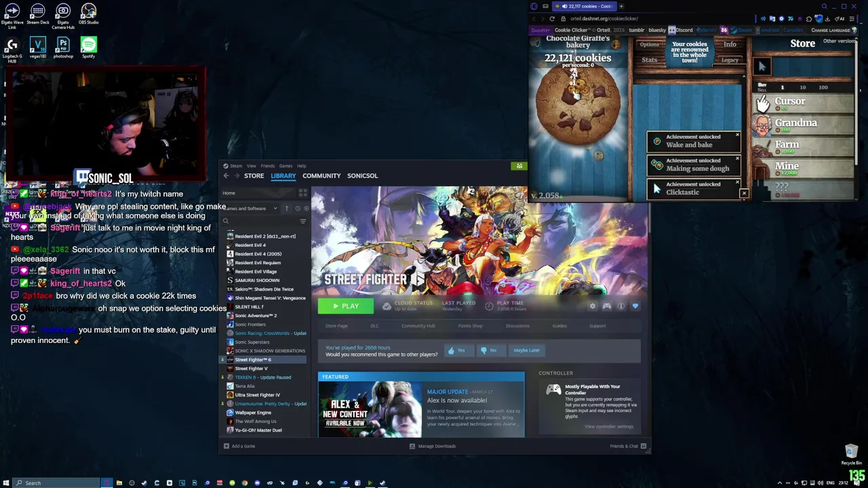Select SAMURAI SHODOWN in library list

pyautogui.click(x=257, y=280)
